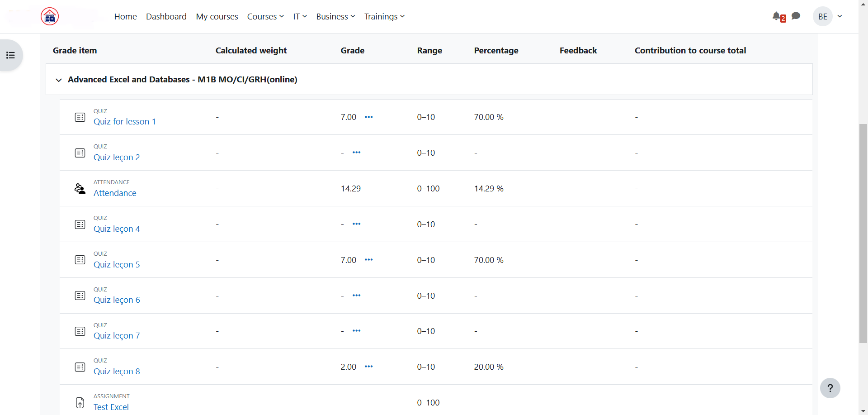
Task: Go to the Dashboard page
Action: coord(166,17)
